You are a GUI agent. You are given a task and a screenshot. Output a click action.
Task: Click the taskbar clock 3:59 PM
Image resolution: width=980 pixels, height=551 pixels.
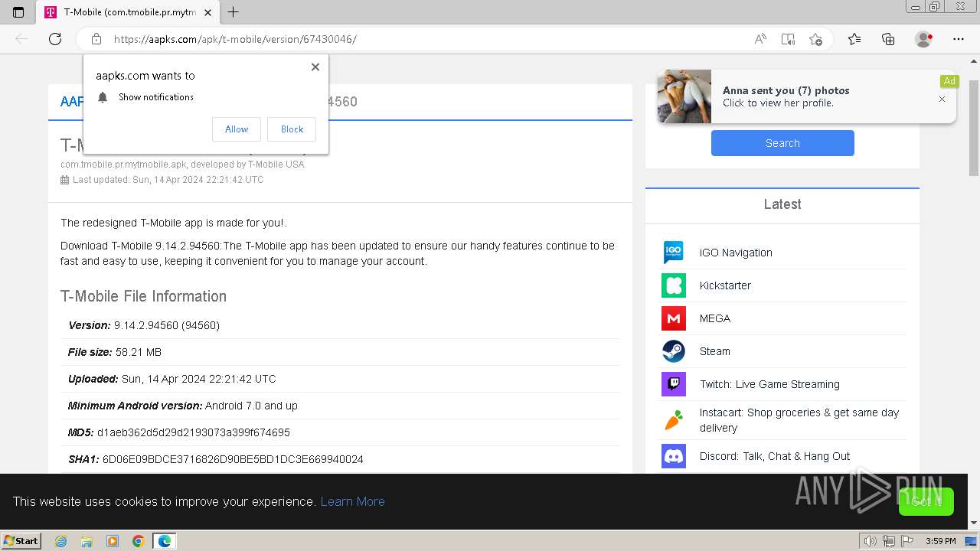(x=941, y=541)
